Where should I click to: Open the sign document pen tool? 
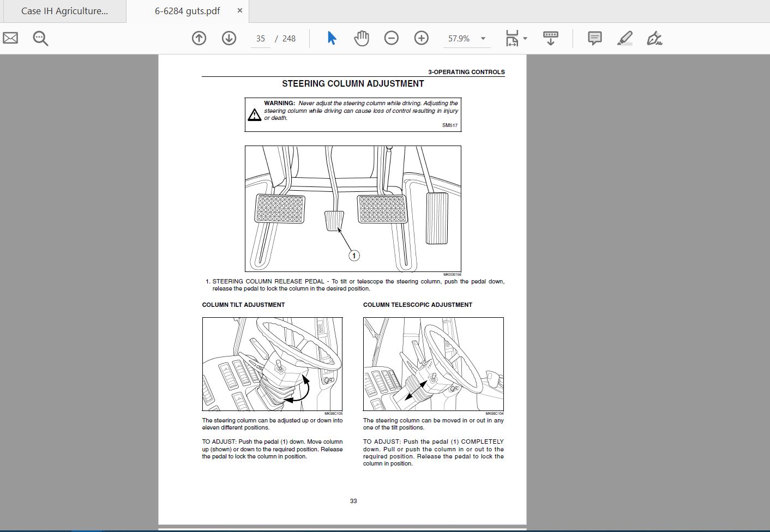(x=654, y=38)
